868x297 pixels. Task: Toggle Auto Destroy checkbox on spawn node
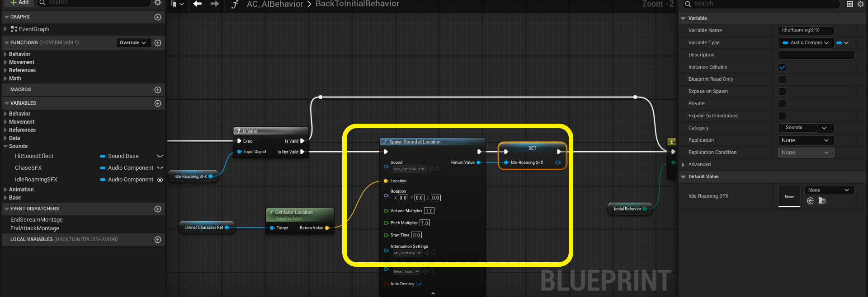pos(420,284)
